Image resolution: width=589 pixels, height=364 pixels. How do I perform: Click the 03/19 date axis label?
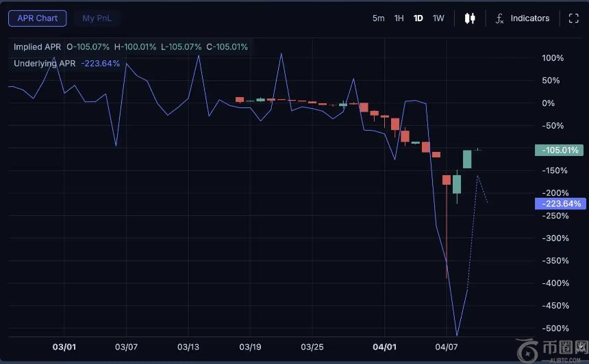pos(250,348)
